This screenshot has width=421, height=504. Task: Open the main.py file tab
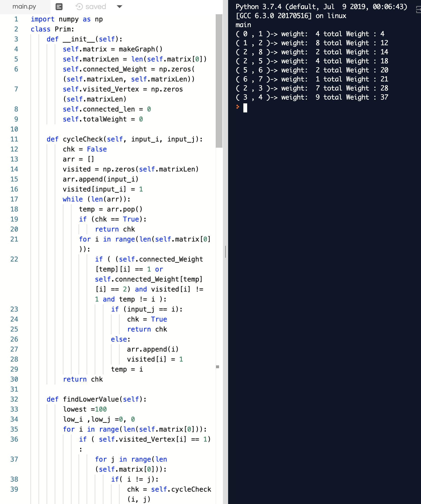point(24,7)
